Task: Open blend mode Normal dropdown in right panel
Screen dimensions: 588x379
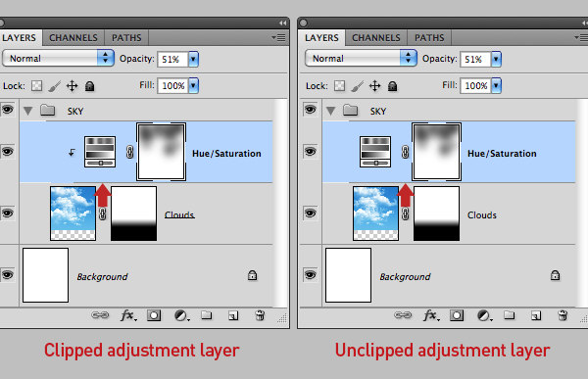Action: pyautogui.click(x=361, y=59)
